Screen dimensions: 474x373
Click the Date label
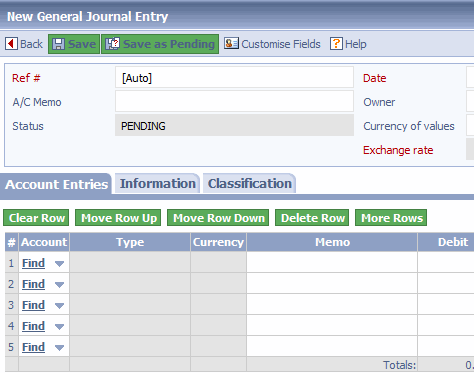(374, 78)
